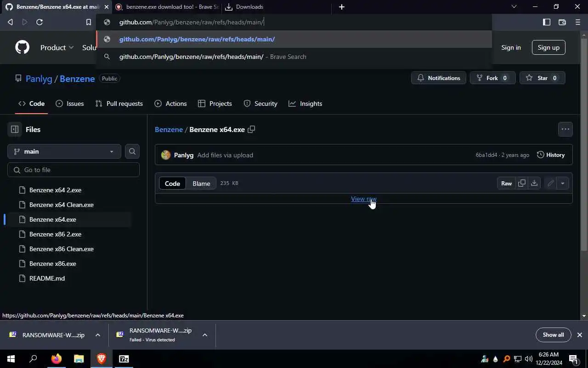Screen dimensions: 588x368
Task: Expand first RANSOMWARE zip download options chevron
Action: tap(98, 335)
